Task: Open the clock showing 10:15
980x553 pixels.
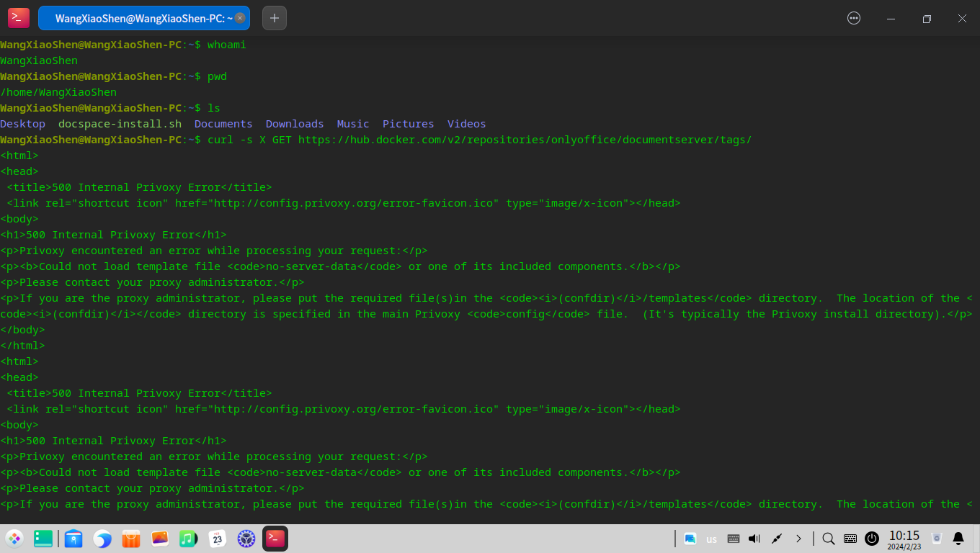Action: click(904, 539)
